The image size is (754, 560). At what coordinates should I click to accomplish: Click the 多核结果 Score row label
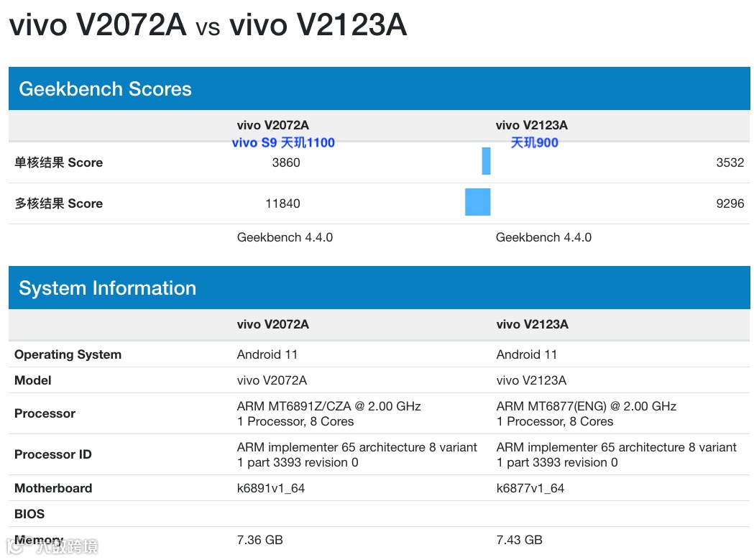pos(59,203)
